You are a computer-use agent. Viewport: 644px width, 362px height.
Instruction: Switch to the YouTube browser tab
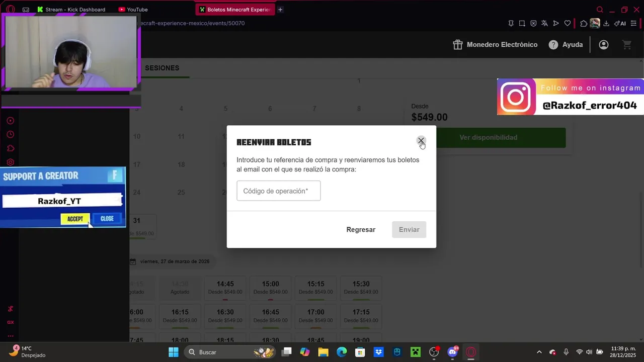tap(133, 10)
